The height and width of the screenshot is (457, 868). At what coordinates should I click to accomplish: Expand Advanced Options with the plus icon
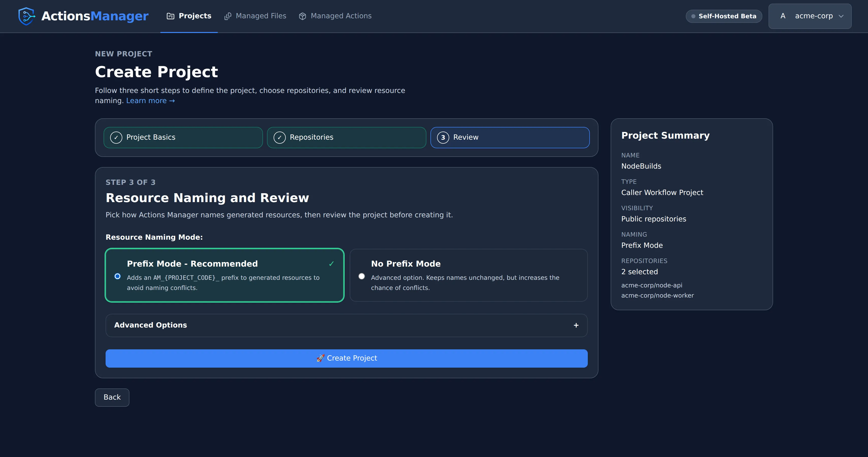pos(576,325)
